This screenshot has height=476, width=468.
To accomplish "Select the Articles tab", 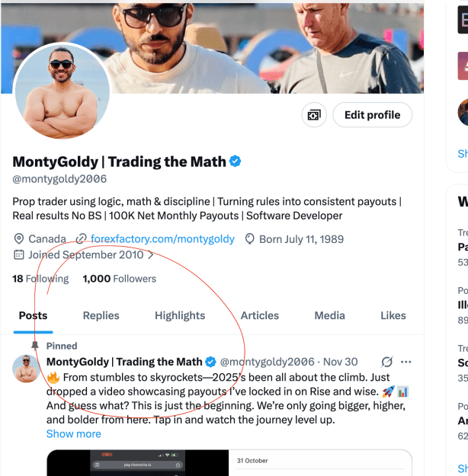I will (259, 315).
